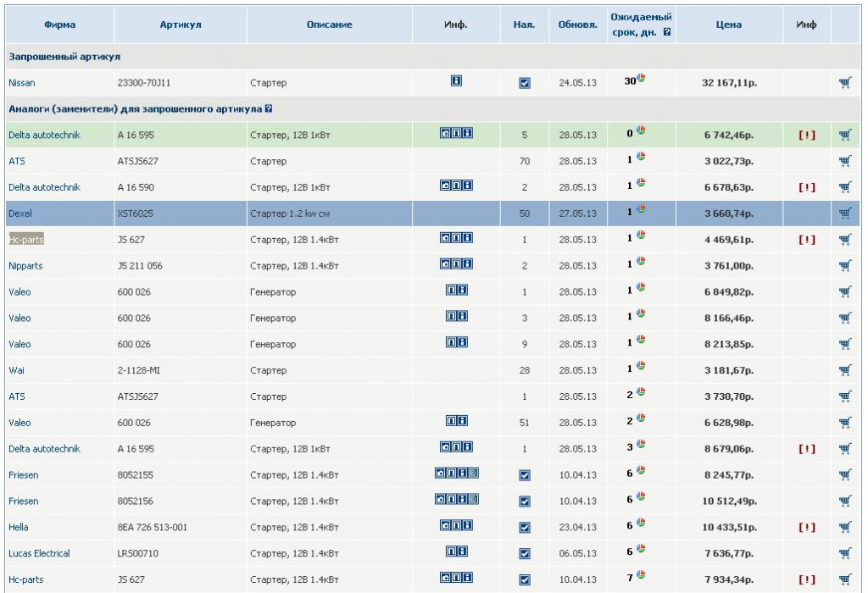Click help icon beside 'Ожидаемый срок, дн.'
This screenshot has height=593, width=868.
[667, 32]
